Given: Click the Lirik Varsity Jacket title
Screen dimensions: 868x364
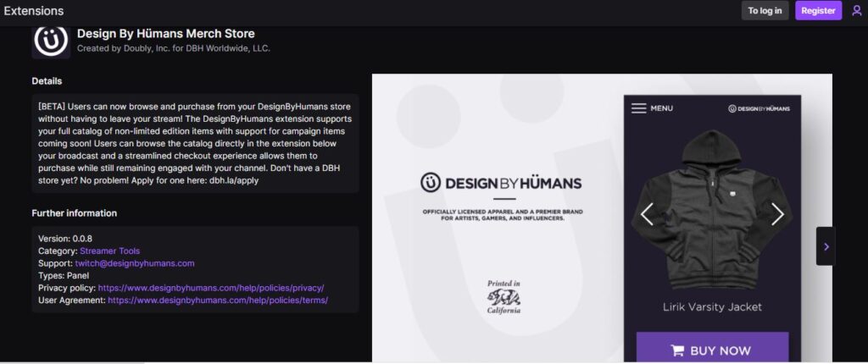Looking at the screenshot, I should coord(712,306).
